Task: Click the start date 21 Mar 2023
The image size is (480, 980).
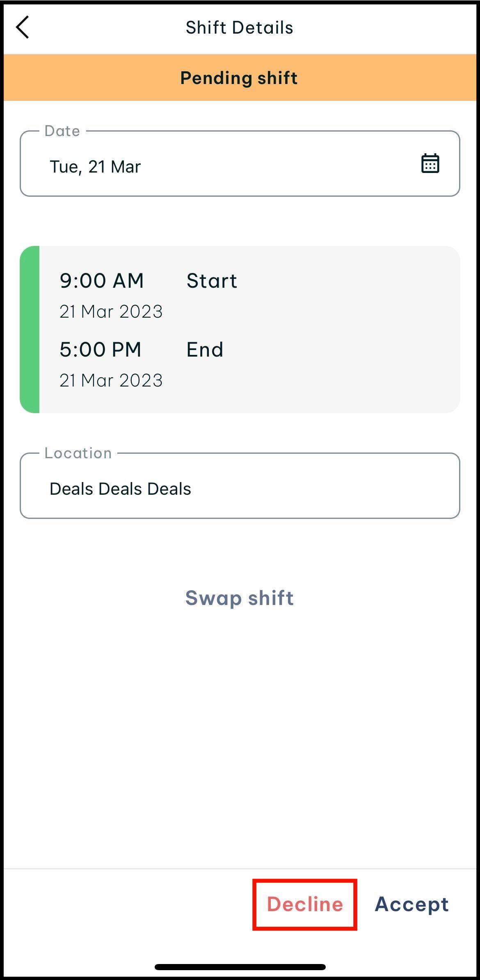Action: (111, 312)
